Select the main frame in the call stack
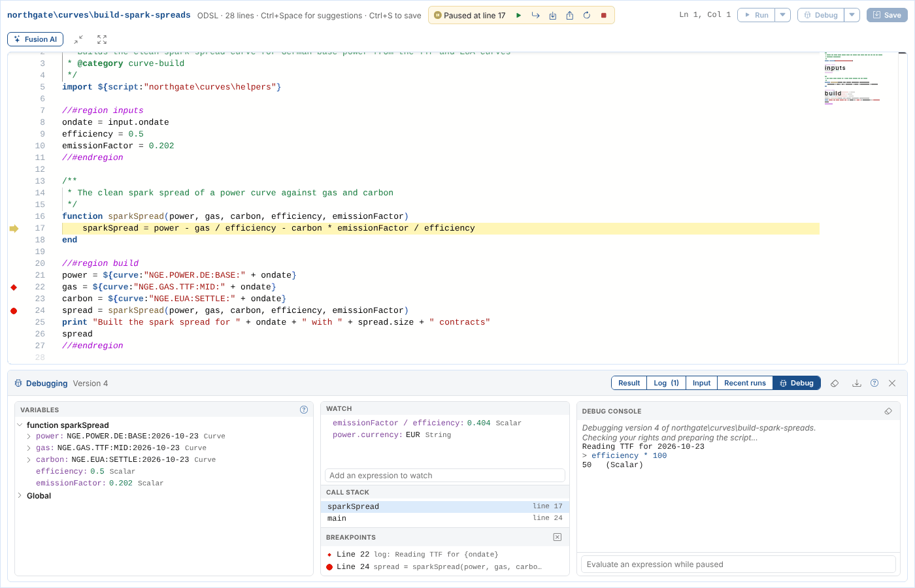 pyautogui.click(x=445, y=519)
